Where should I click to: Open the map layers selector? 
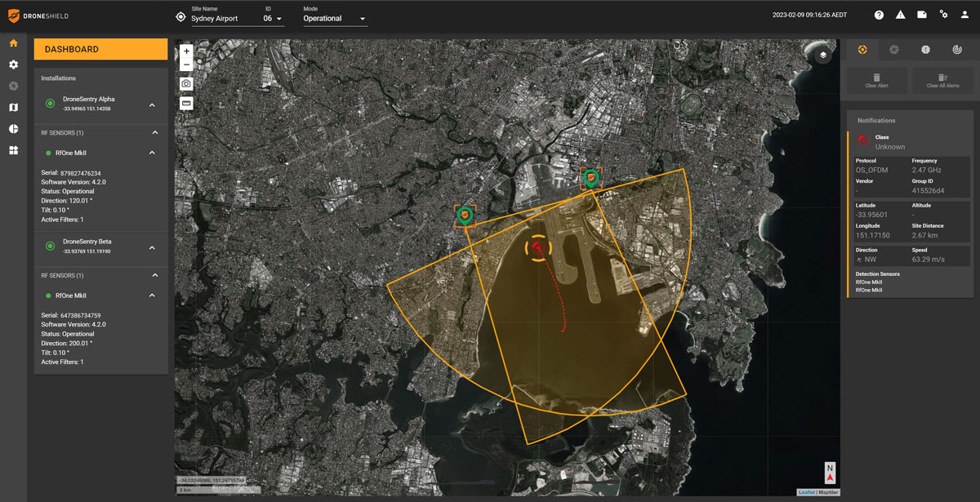(823, 55)
